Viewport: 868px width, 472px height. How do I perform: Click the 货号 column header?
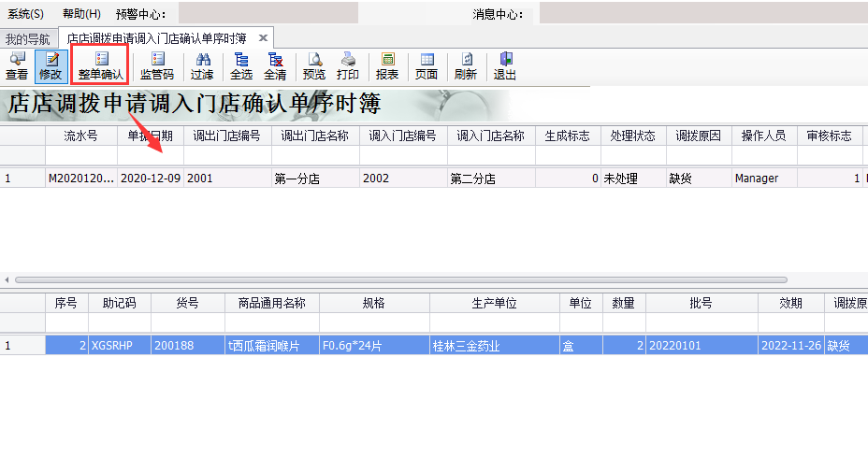188,303
